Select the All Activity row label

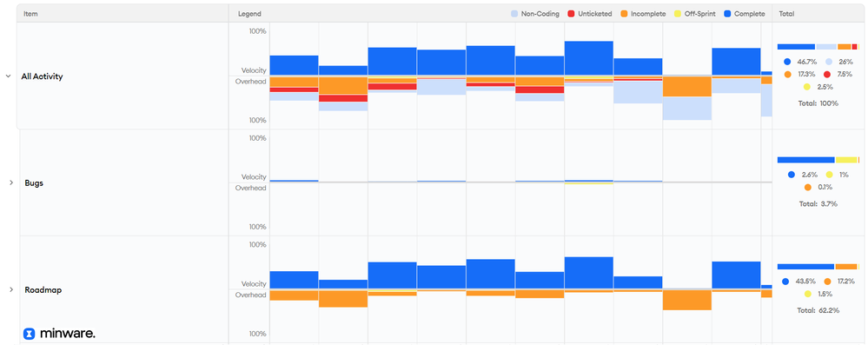42,76
